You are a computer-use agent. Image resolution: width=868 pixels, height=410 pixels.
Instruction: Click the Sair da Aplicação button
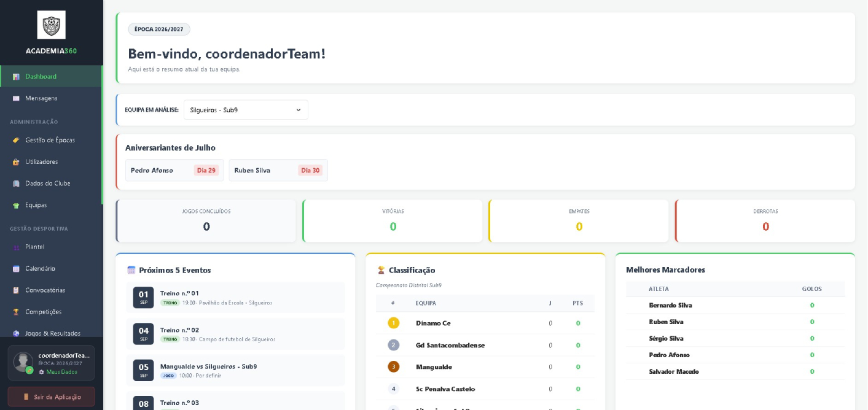pyautogui.click(x=51, y=396)
